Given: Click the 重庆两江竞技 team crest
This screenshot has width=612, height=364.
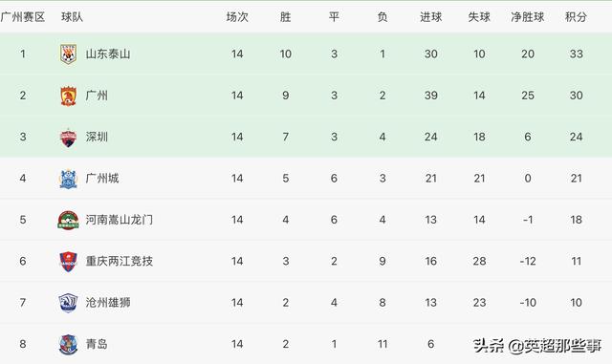Looking at the screenshot, I should tap(68, 262).
